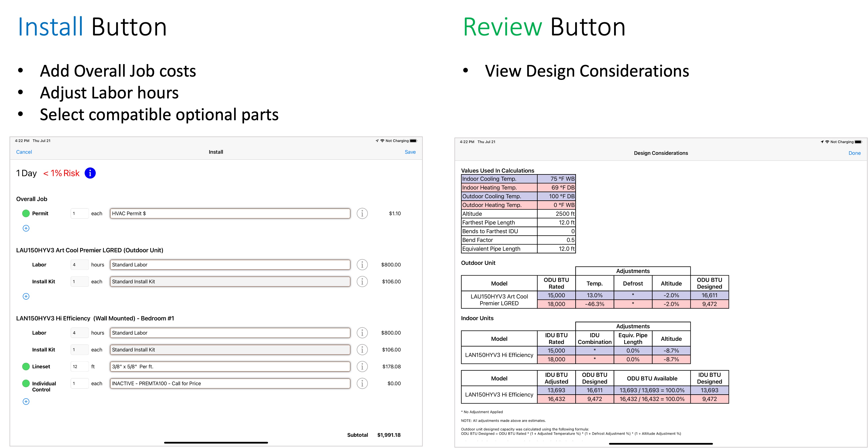Image resolution: width=868 pixels, height=448 pixels.
Task: Tap Wi-Fi icon in Install status bar
Action: (x=382, y=141)
